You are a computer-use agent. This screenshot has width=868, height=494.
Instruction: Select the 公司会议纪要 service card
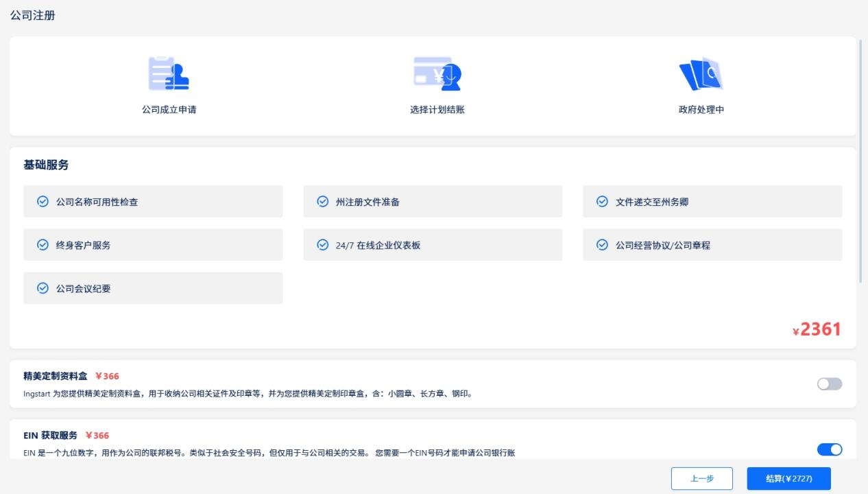point(153,287)
